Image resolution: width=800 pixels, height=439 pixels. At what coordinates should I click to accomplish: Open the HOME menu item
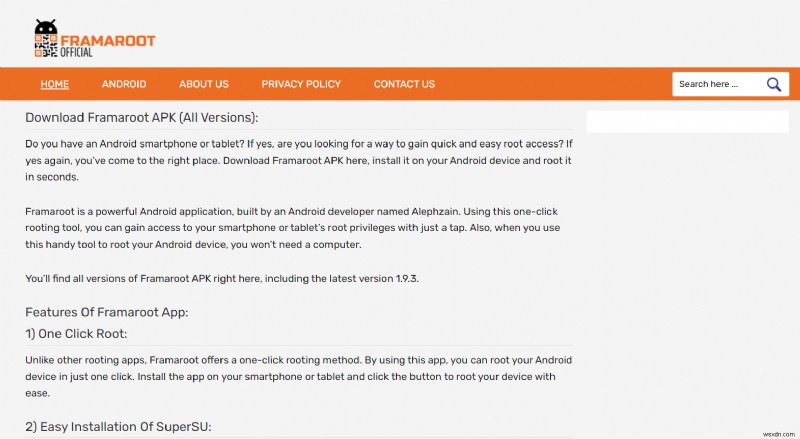pos(55,84)
